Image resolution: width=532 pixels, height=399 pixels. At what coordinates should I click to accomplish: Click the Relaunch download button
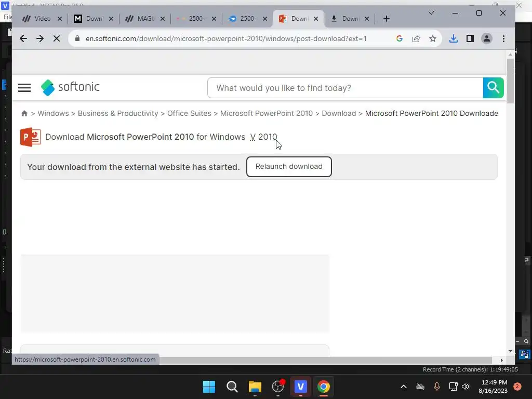click(x=289, y=167)
